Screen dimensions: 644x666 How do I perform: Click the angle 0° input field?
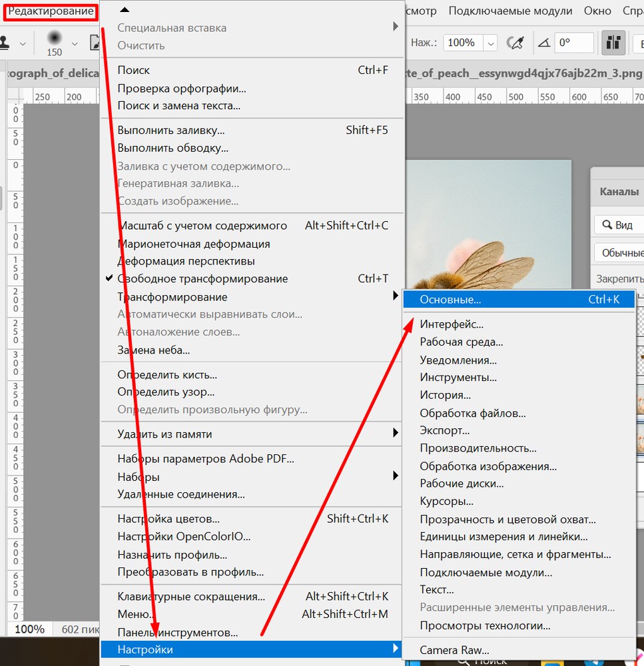[x=573, y=43]
